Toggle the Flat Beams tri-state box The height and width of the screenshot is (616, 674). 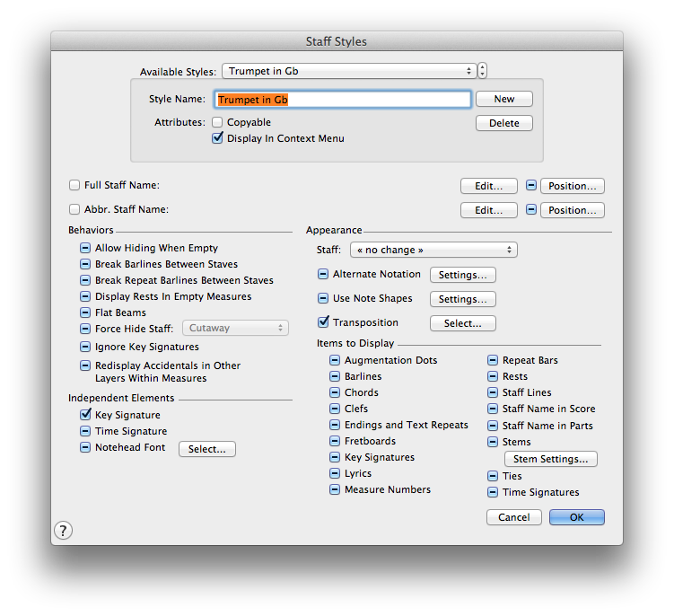85,312
